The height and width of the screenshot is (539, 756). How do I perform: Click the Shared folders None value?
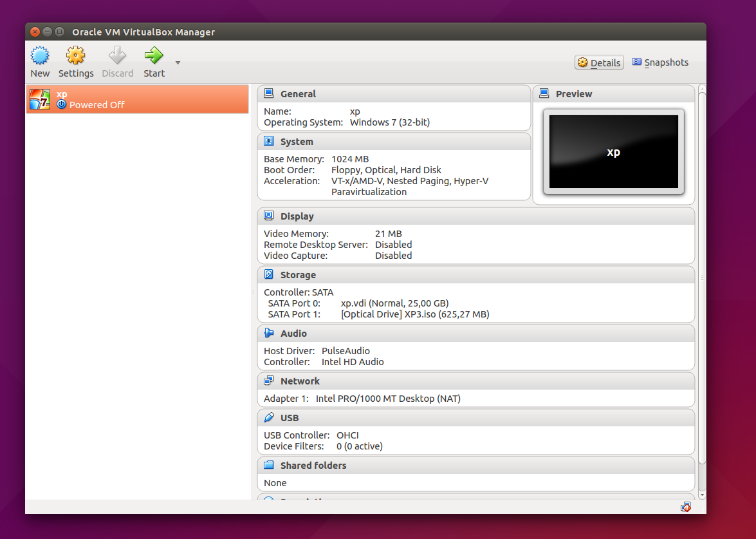pos(275,484)
